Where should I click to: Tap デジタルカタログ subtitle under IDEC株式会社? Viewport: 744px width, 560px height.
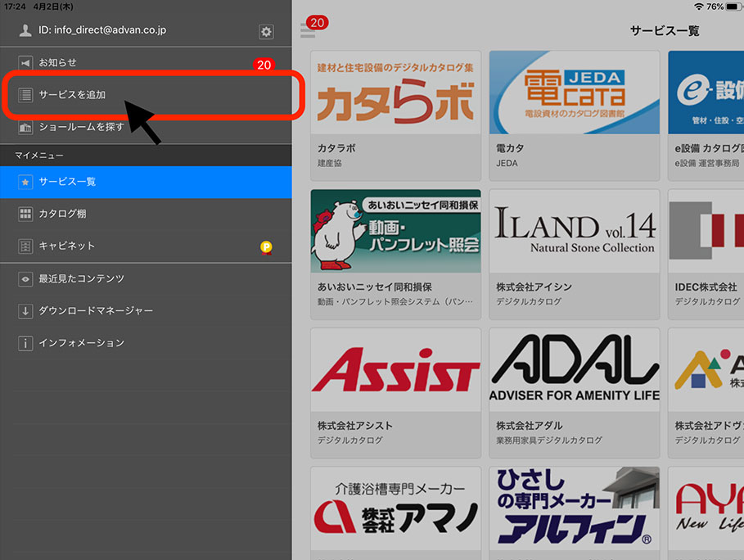(707, 302)
